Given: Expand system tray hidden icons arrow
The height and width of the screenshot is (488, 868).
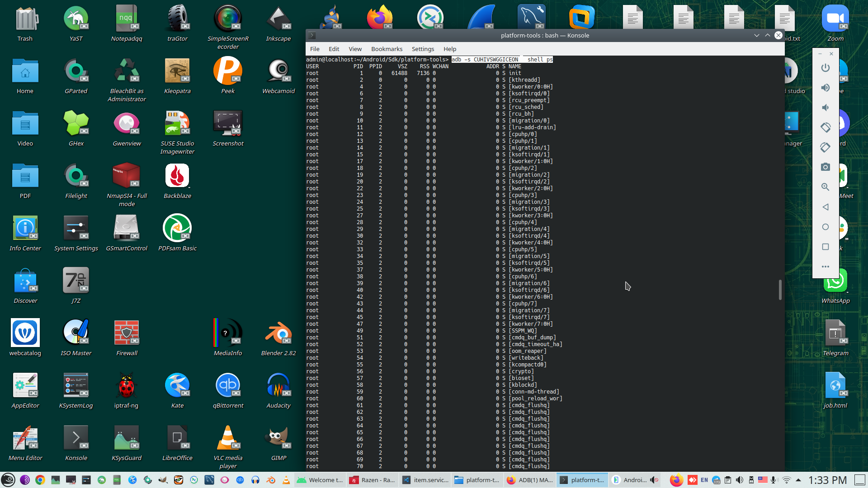Looking at the screenshot, I should 798,480.
